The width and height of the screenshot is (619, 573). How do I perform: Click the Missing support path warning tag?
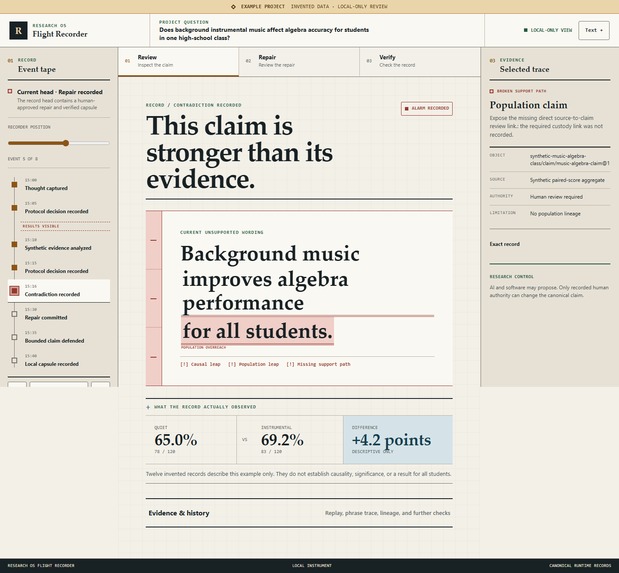pos(318,364)
